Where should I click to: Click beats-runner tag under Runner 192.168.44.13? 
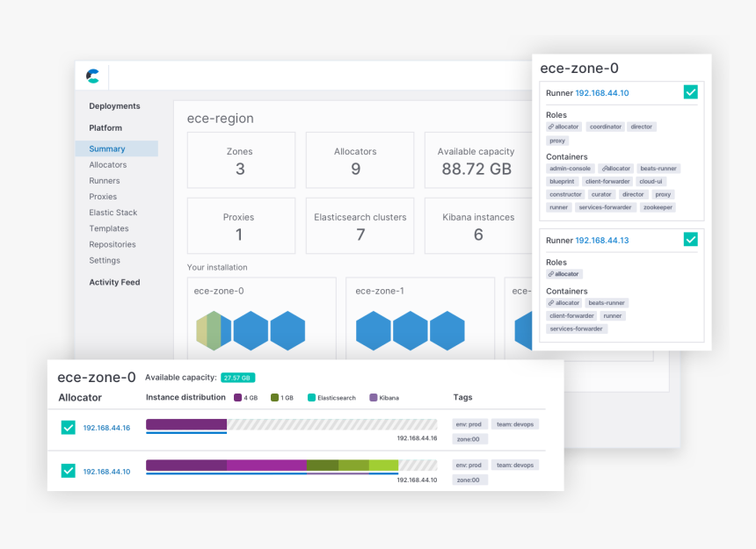pyautogui.click(x=607, y=303)
